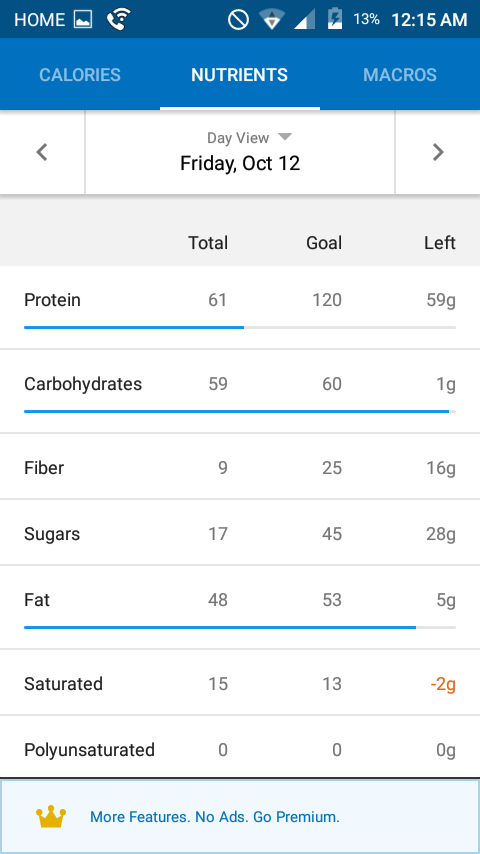Expand the Friday, Oct 12 date selector
This screenshot has height=854, width=480.
point(240,152)
